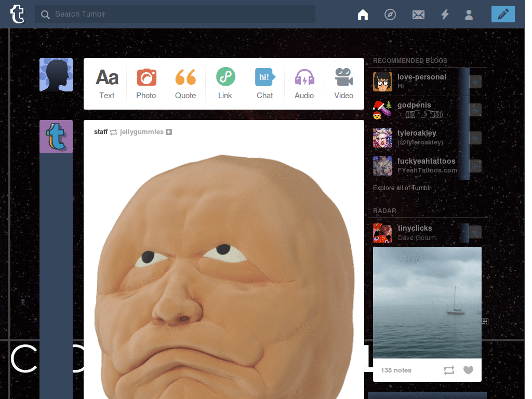This screenshot has width=532, height=399.
Task: Follow tinyclicks with plus button
Action: pyautogui.click(x=475, y=232)
